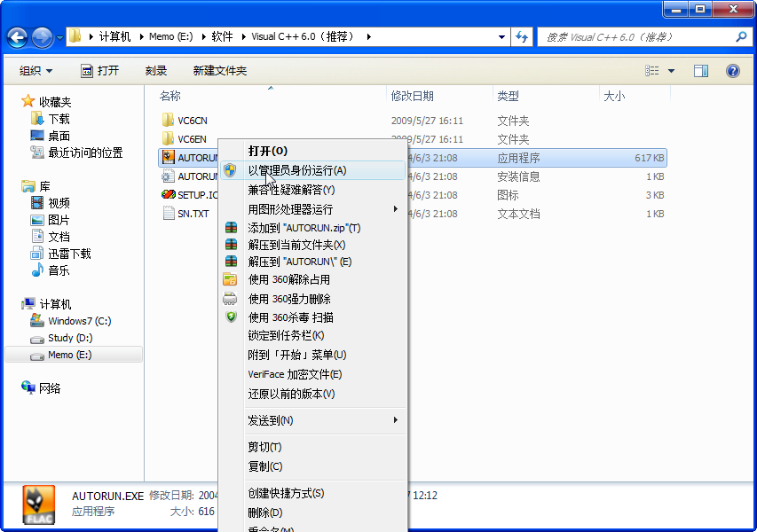Select 还原以前的版本(V)

[x=312, y=394]
